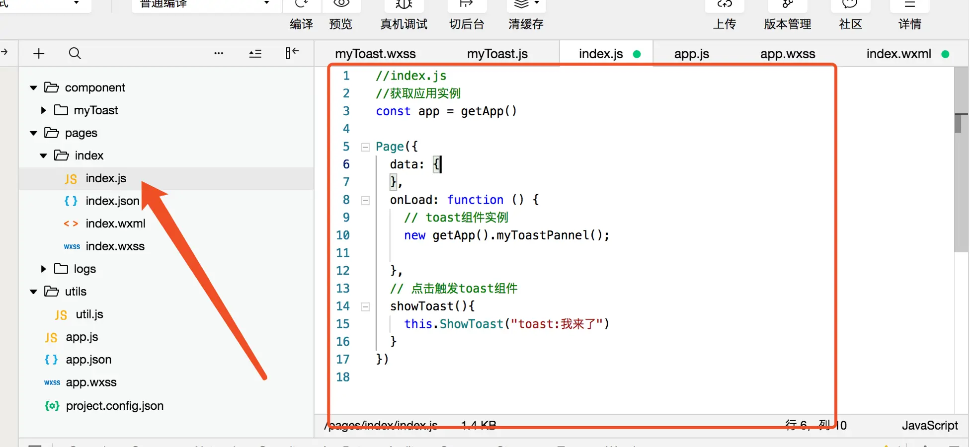Switch to the index.wxml tab
This screenshot has width=980, height=447.
898,54
